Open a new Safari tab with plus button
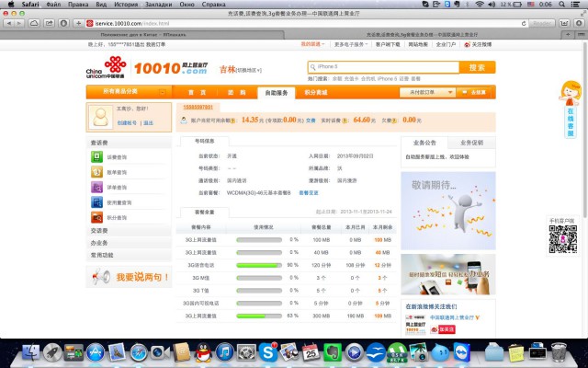 coord(568,35)
